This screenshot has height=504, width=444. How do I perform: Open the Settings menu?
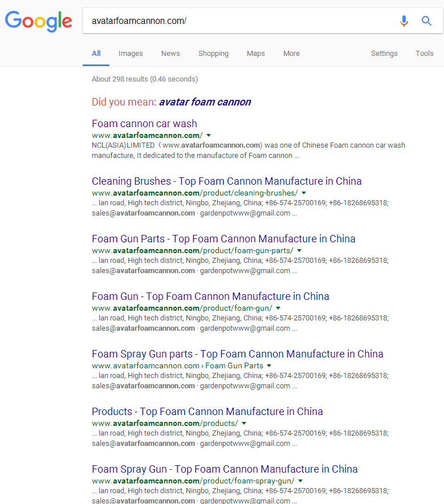pos(384,54)
